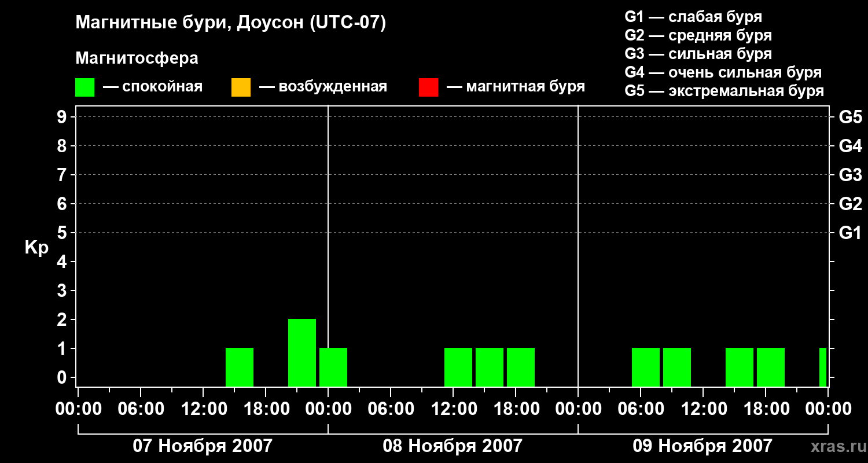Select the 'G5 — экстремальная буря' legend line

pyautogui.click(x=724, y=91)
